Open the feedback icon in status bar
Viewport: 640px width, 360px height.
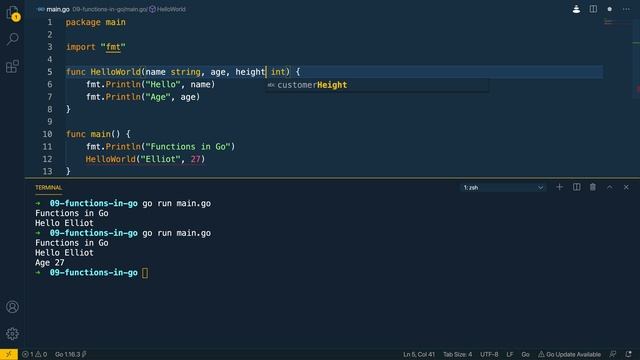click(613, 354)
